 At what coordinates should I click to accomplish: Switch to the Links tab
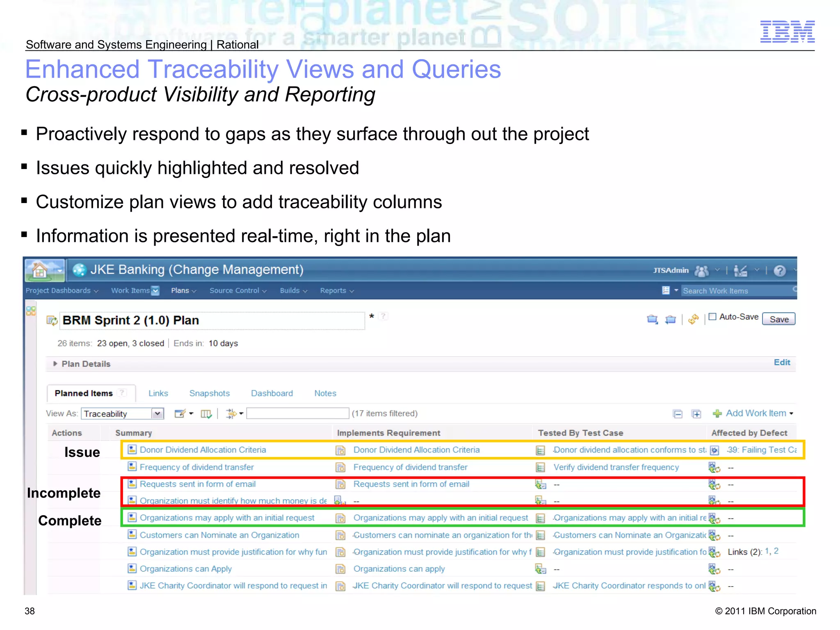point(158,393)
